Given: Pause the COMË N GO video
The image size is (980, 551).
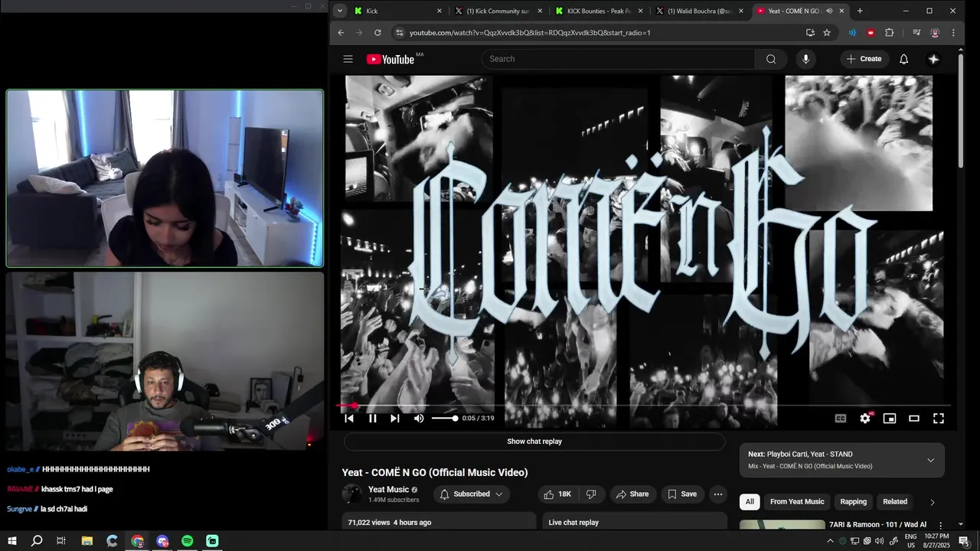Looking at the screenshot, I should (x=373, y=418).
